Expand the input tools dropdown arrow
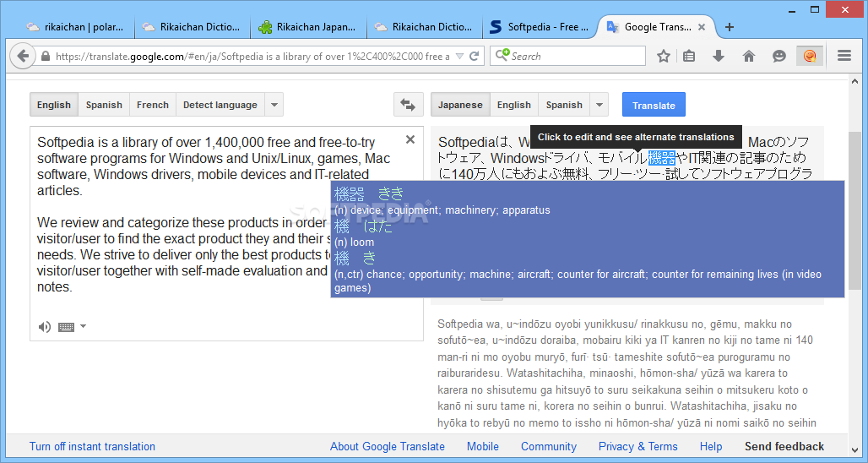 coord(83,326)
